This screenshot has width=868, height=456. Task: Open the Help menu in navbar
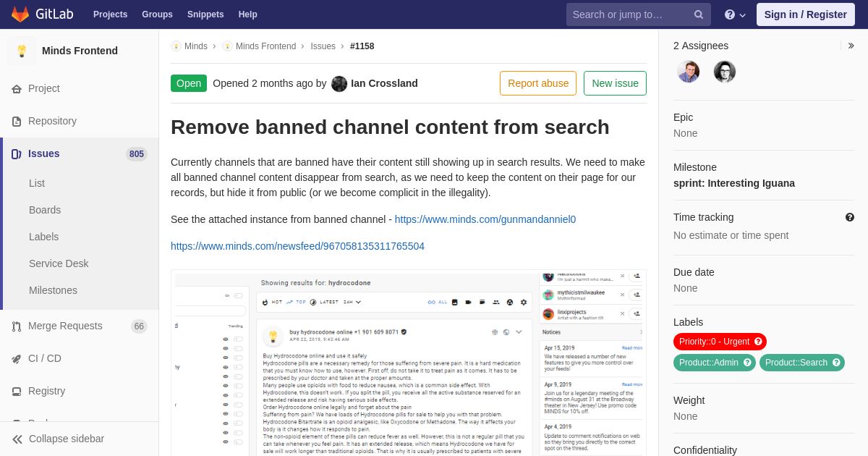[248, 14]
